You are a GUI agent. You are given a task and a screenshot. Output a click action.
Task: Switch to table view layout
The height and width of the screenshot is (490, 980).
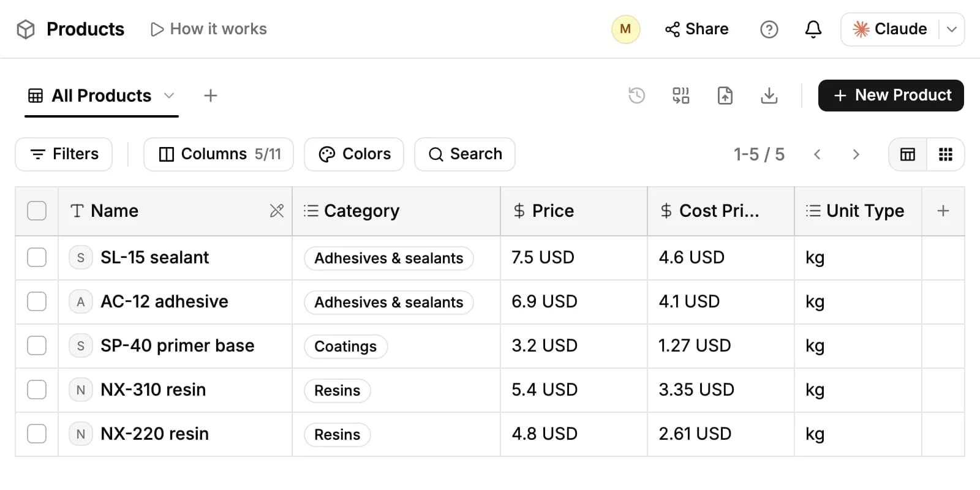pos(908,154)
